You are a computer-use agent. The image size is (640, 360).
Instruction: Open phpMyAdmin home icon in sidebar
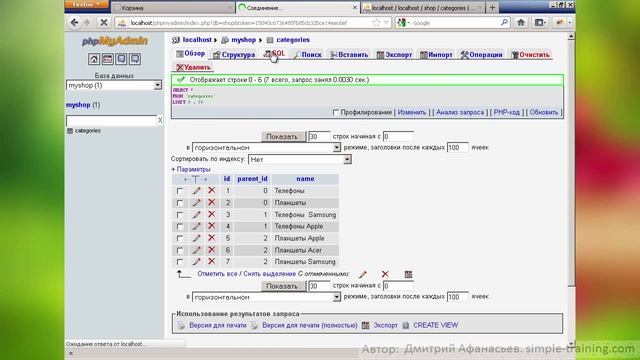pyautogui.click(x=94, y=59)
